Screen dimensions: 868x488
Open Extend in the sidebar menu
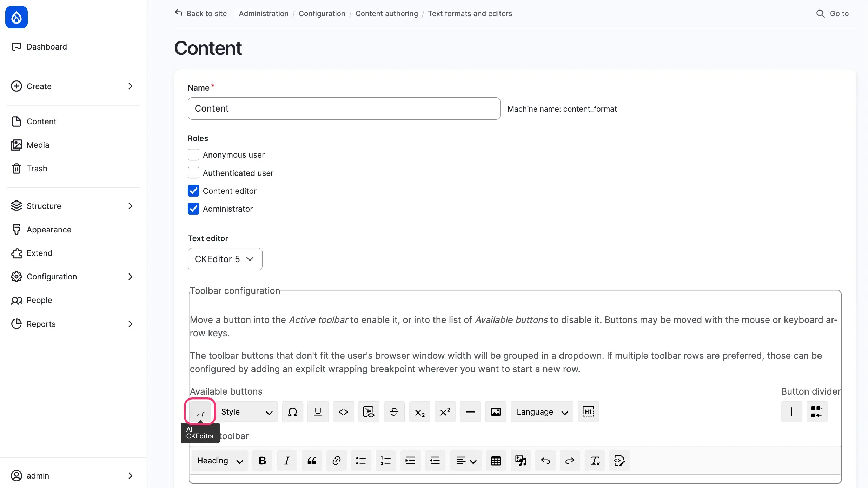pyautogui.click(x=39, y=253)
